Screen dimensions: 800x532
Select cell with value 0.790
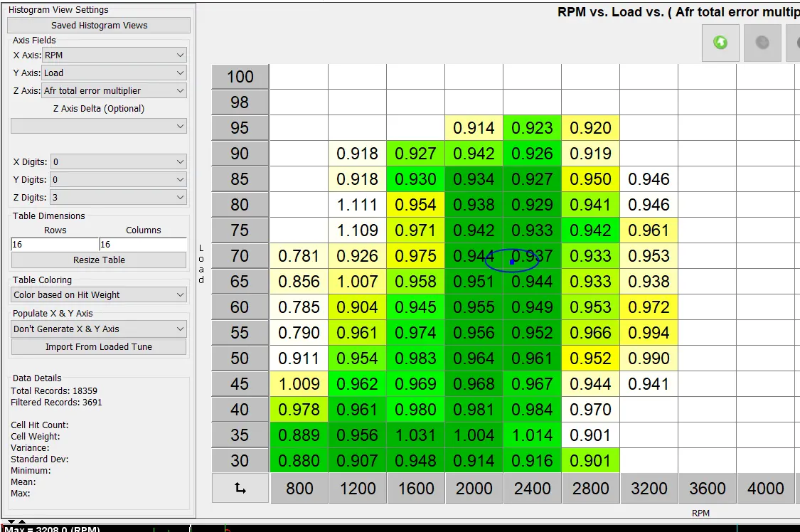point(299,333)
